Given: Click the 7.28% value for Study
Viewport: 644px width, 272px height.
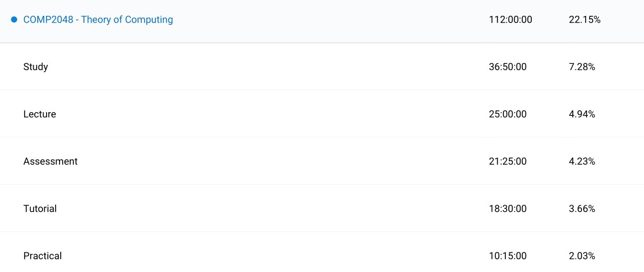Looking at the screenshot, I should tap(581, 67).
